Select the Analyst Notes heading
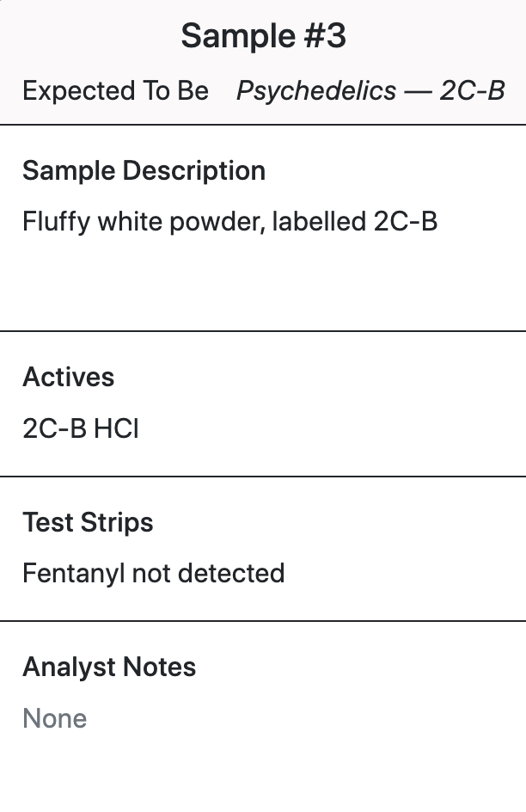Viewport: 526px width, 812px height. (109, 667)
